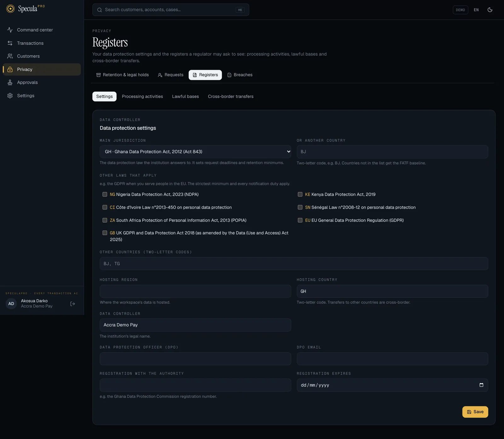This screenshot has width=504, height=439.
Task: Click the search magnifier icon
Action: (100, 10)
